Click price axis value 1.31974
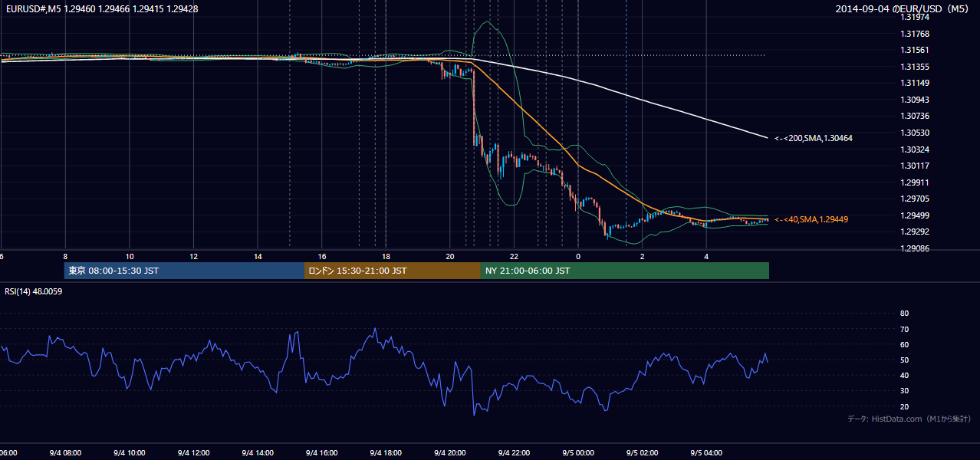The width and height of the screenshot is (980, 460). click(x=915, y=18)
